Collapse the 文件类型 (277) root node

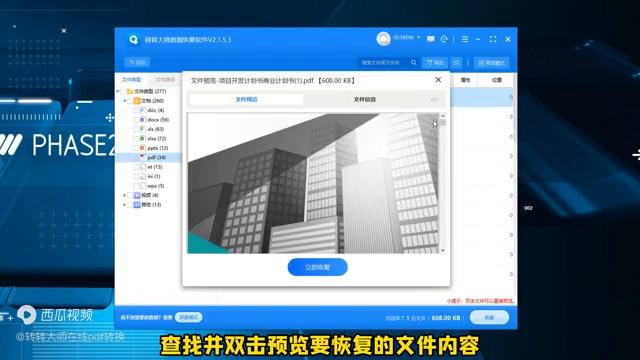point(118,91)
